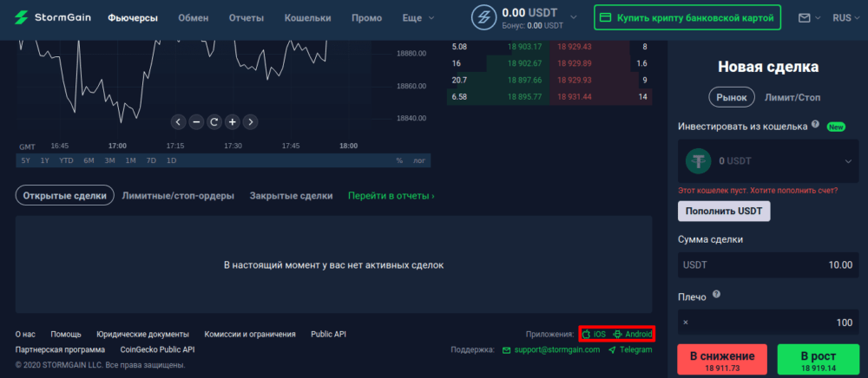Reset the chart view with refresh icon
The image size is (868, 378).
coord(214,122)
